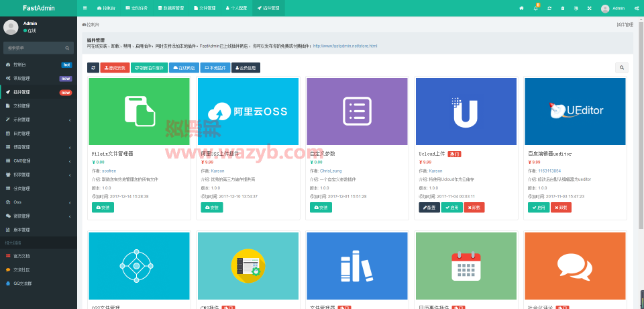Switch to the 数据库管理 top tab
The image size is (644, 309).
[170, 8]
